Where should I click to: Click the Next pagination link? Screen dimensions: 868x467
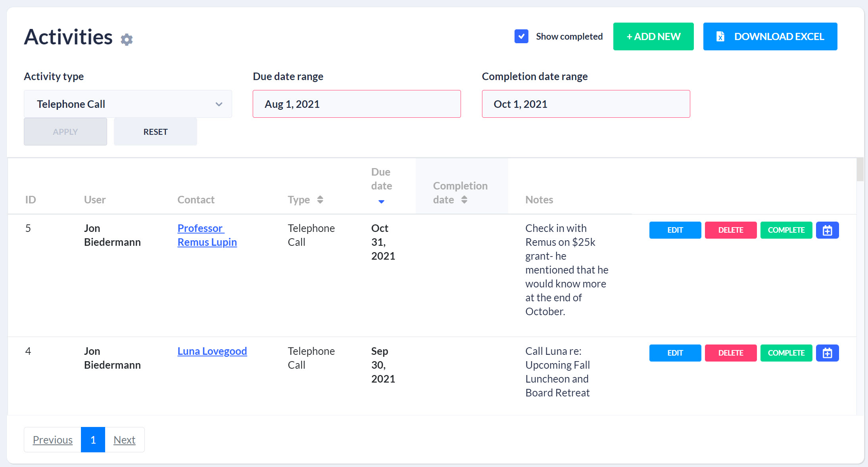point(124,439)
